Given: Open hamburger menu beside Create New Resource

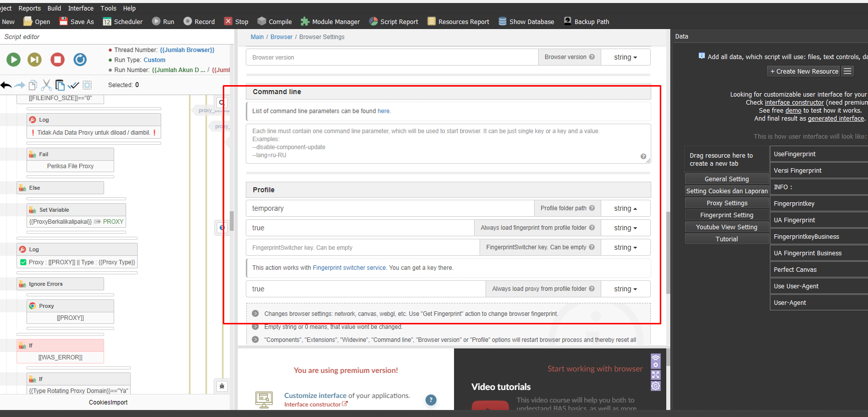Looking at the screenshot, I should (847, 71).
